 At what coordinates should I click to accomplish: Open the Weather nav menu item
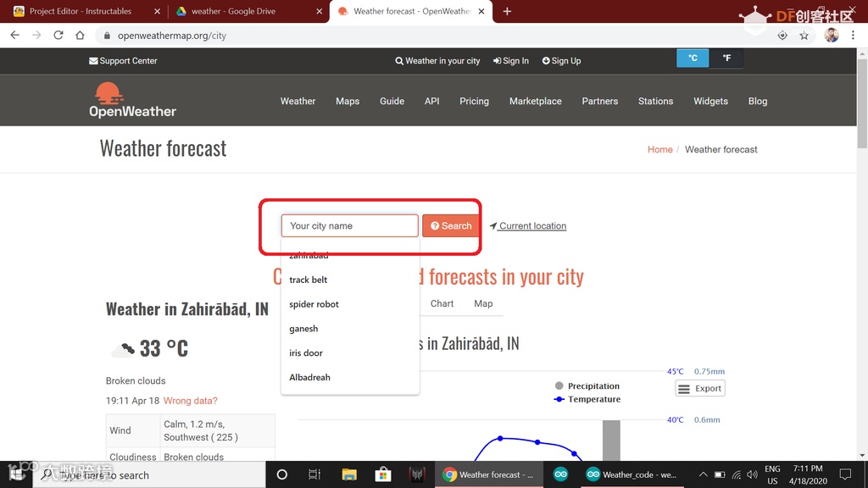tap(298, 102)
